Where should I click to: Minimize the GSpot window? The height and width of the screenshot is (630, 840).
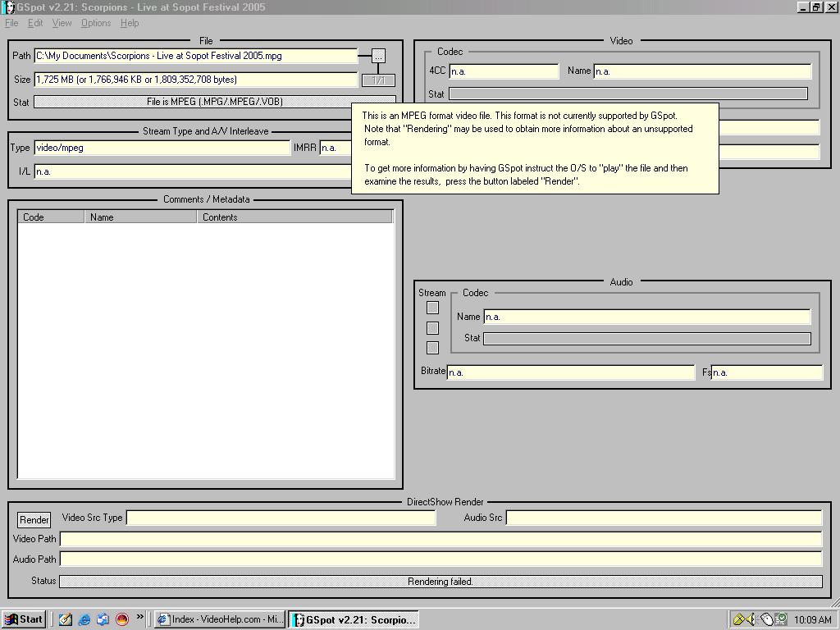pyautogui.click(x=803, y=7)
